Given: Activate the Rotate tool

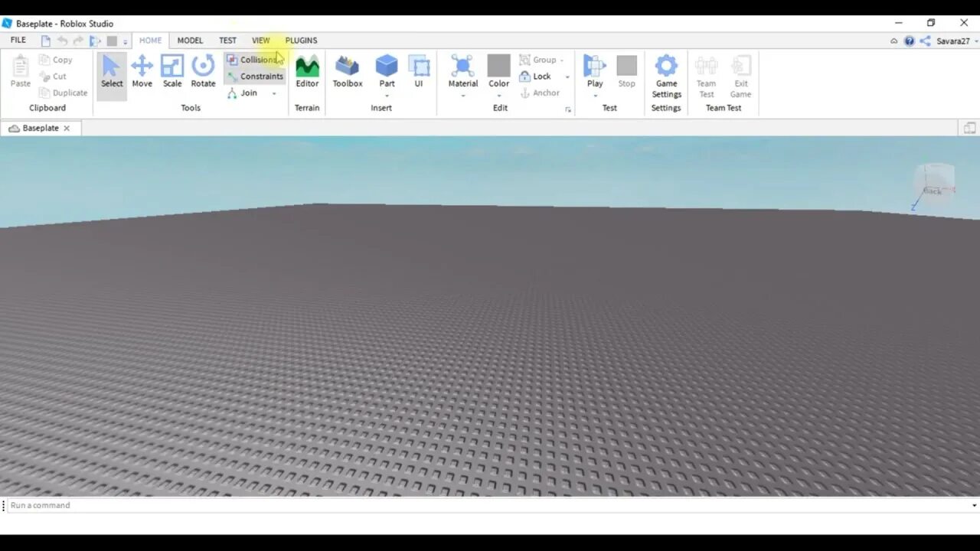Looking at the screenshot, I should [x=203, y=73].
